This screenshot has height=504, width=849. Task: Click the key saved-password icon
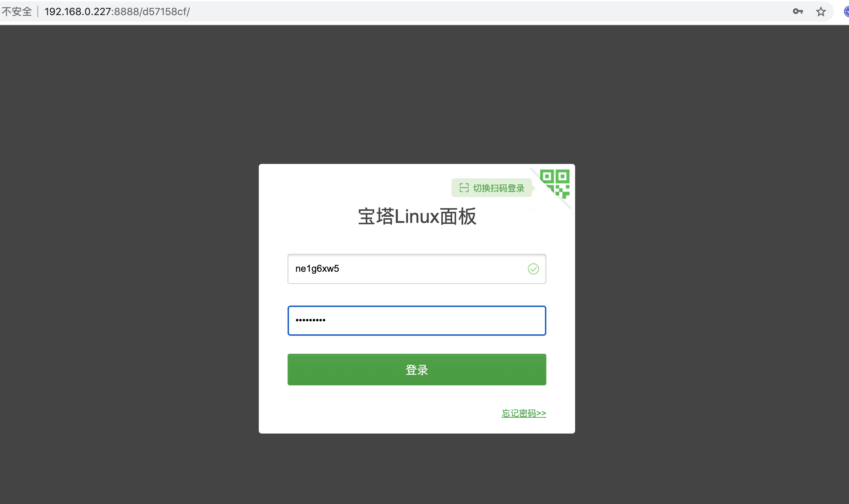798,12
